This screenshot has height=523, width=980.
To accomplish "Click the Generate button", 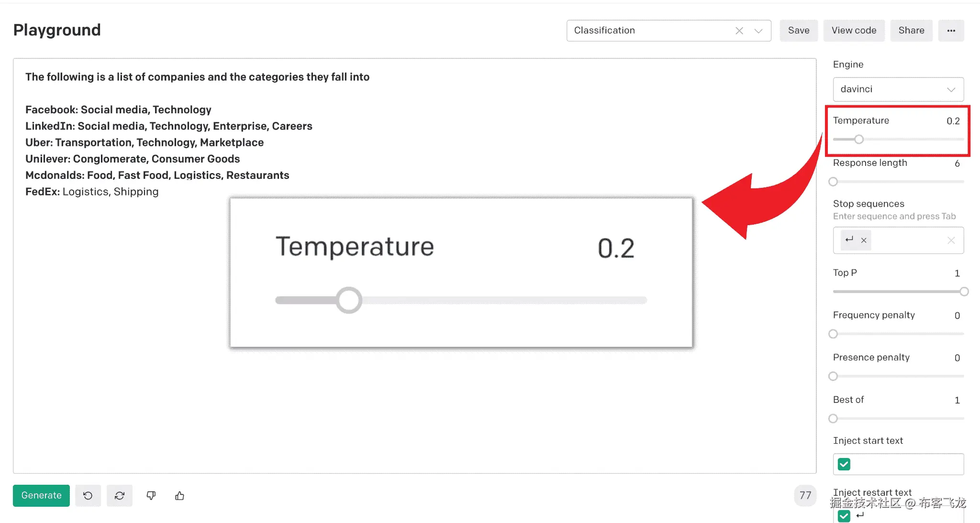I will (x=41, y=496).
